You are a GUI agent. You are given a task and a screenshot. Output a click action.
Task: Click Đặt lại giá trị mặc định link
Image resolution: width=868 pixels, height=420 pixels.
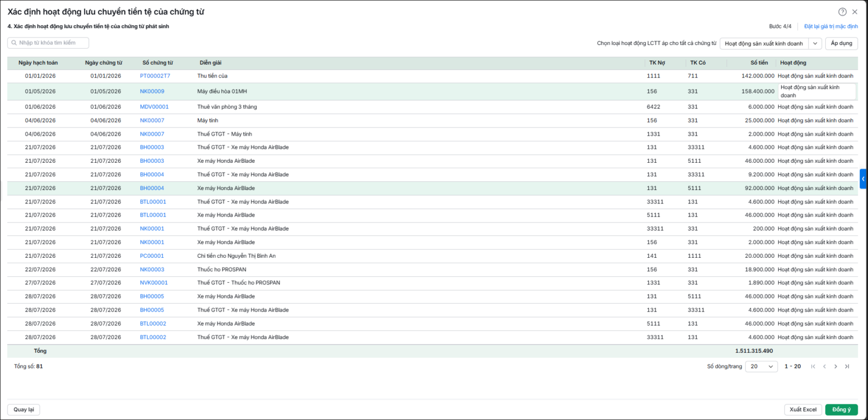[831, 27]
